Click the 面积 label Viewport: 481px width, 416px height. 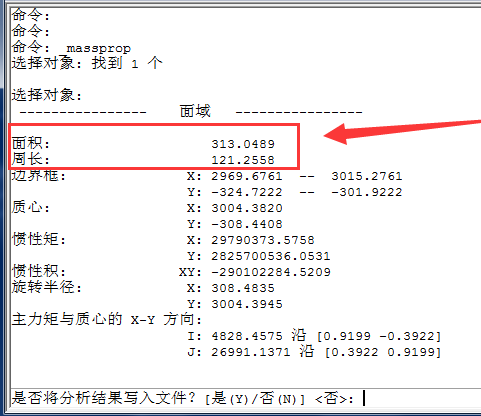[x=31, y=144]
